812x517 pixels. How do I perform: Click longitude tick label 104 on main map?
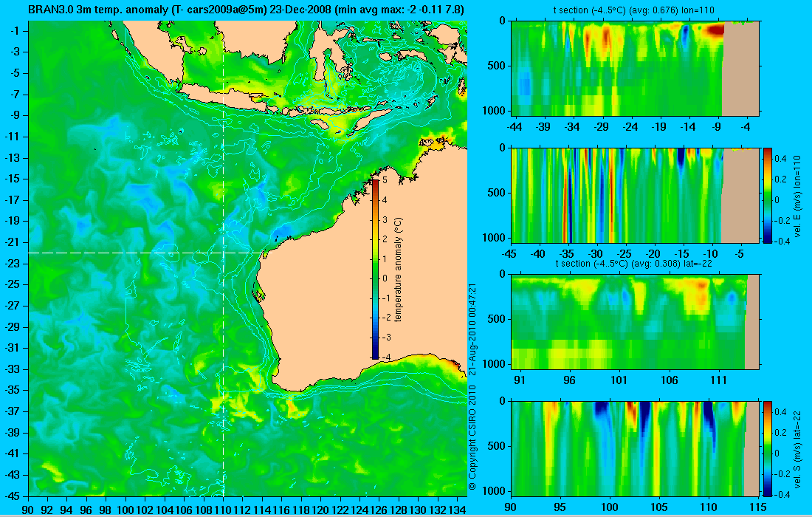(x=164, y=510)
